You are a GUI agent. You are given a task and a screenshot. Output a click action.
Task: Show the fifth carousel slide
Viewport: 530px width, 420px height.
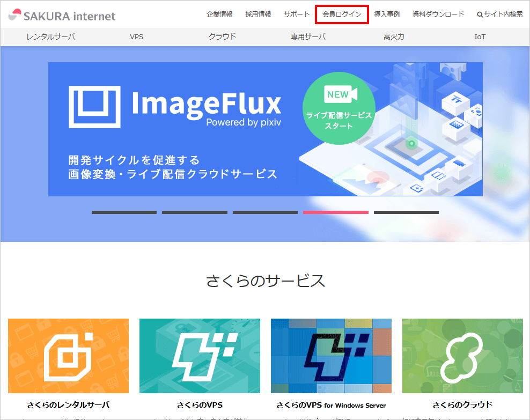[406, 212]
